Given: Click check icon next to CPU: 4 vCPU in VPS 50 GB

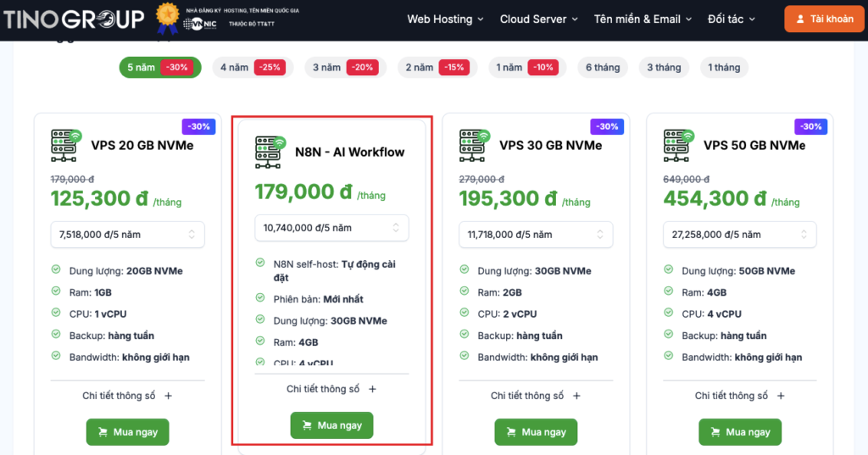Looking at the screenshot, I should [x=669, y=313].
